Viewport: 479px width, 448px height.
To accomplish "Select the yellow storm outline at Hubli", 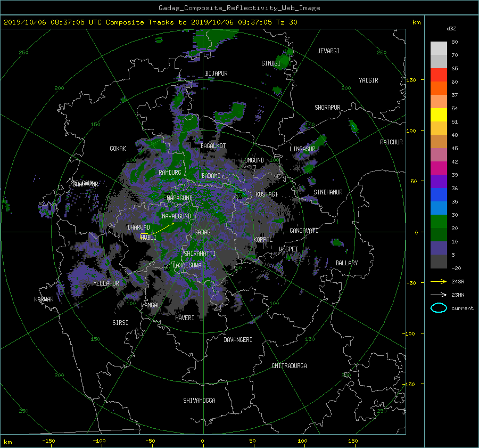I will [x=144, y=237].
